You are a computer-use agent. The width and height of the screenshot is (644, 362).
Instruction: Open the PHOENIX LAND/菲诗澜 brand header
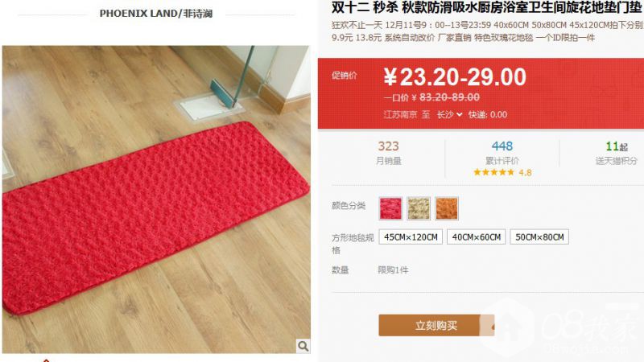point(156,14)
